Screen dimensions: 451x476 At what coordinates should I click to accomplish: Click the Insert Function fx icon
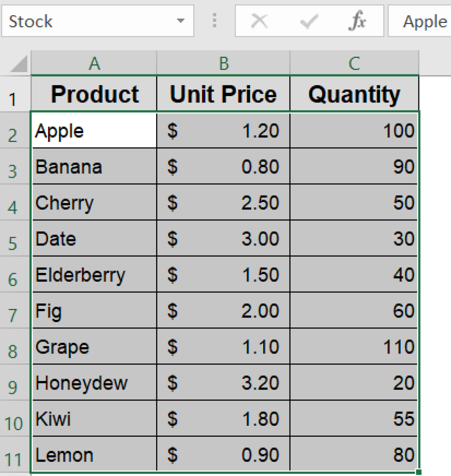coord(357,21)
